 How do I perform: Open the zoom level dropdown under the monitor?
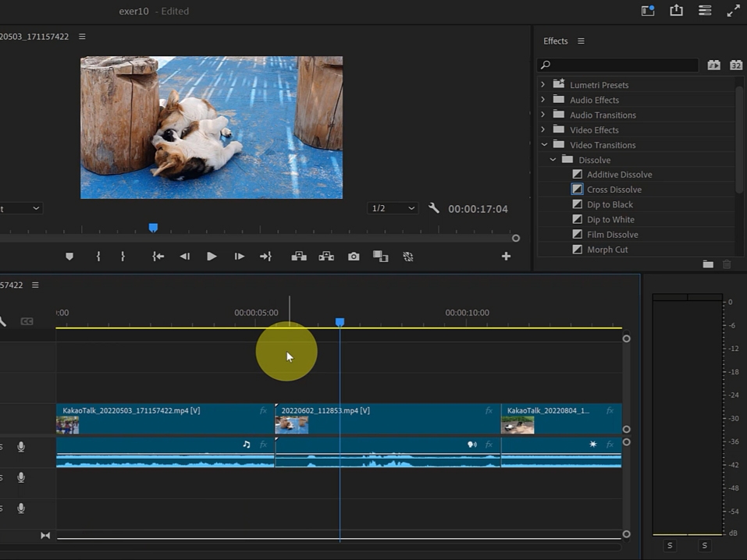pyautogui.click(x=20, y=208)
